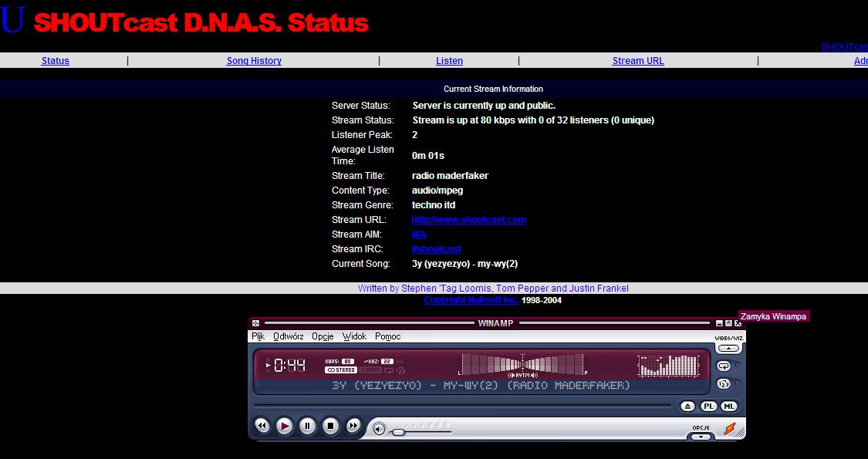Click the Copyright Nullsoft Inc. link
This screenshot has width=868, height=459.
pos(471,300)
